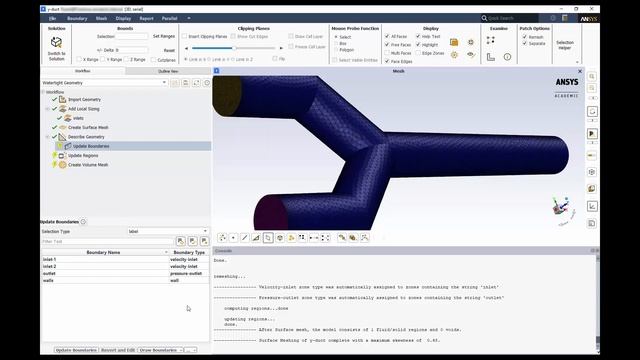Click Switch to Solution icon

(56, 42)
